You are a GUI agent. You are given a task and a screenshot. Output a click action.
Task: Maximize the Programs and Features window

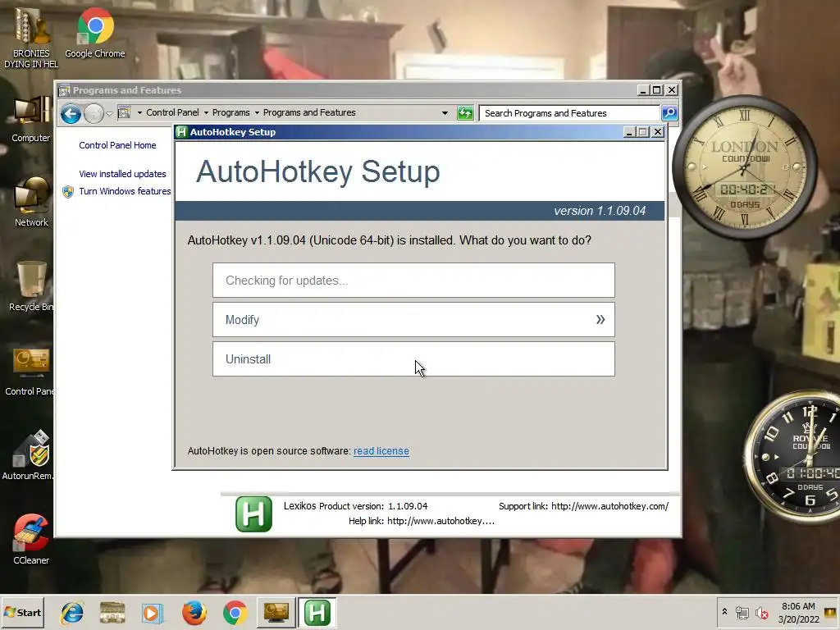pyautogui.click(x=657, y=90)
